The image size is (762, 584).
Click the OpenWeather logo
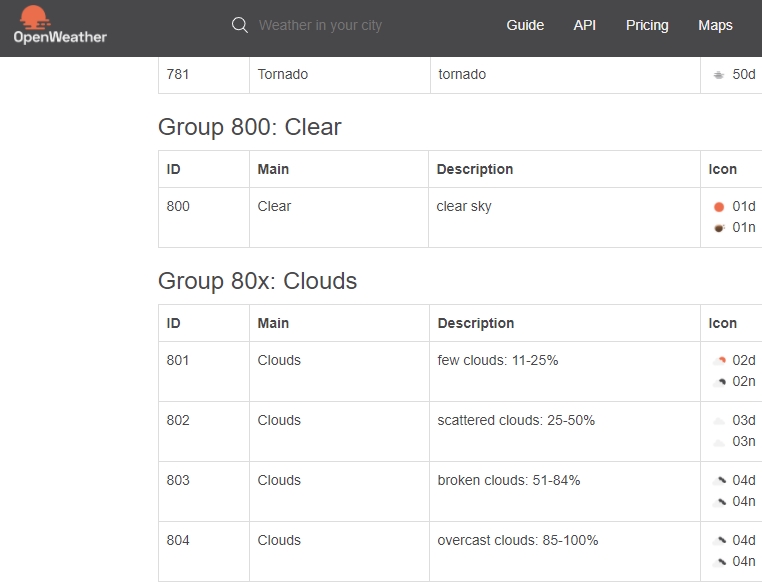click(60, 25)
